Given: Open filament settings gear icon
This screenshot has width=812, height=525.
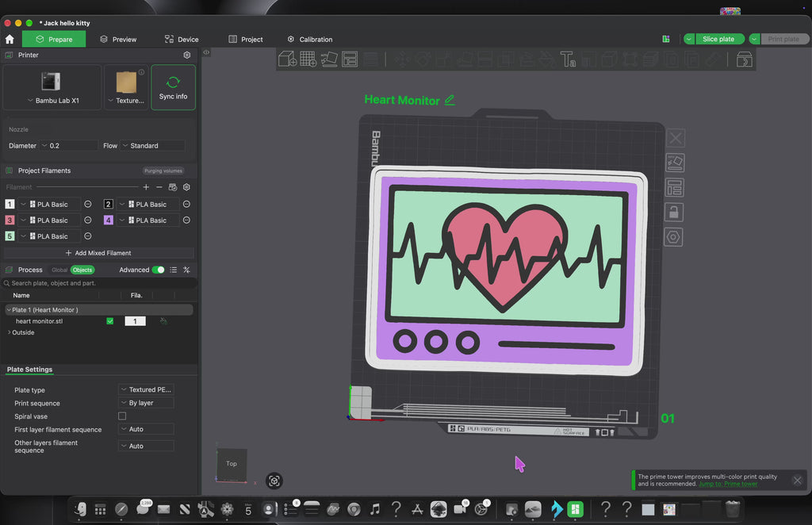Looking at the screenshot, I should pos(186,187).
